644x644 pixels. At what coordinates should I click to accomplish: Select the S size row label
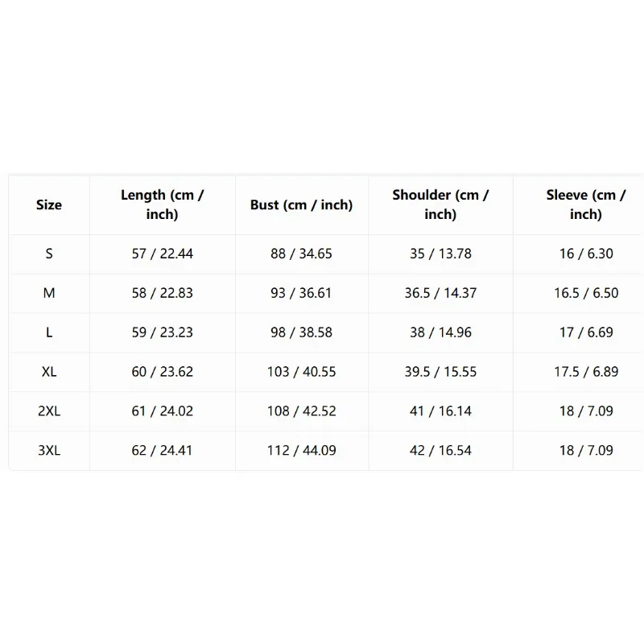pyautogui.click(x=49, y=254)
